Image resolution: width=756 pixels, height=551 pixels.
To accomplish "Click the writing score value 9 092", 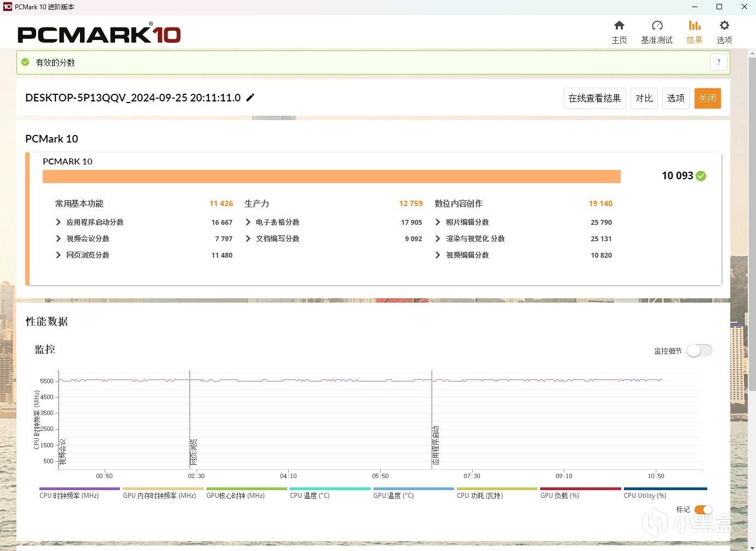I will [x=414, y=238].
